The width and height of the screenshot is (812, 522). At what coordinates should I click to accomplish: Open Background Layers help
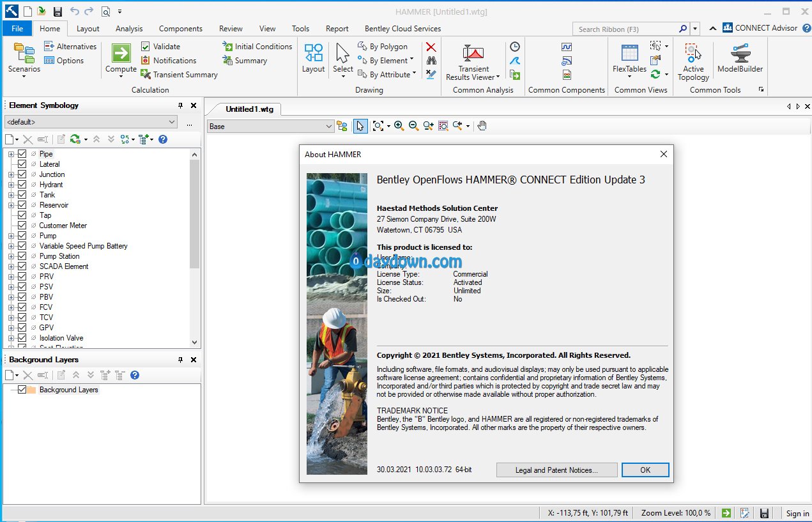(x=135, y=375)
